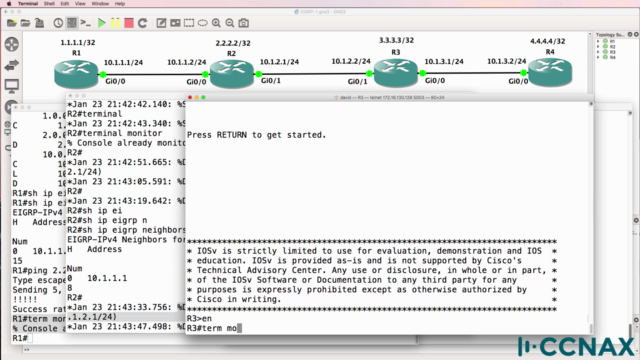Expand R4 in Topology Summary
Image resolution: width=640 pixels, height=360 pixels.
point(598,58)
